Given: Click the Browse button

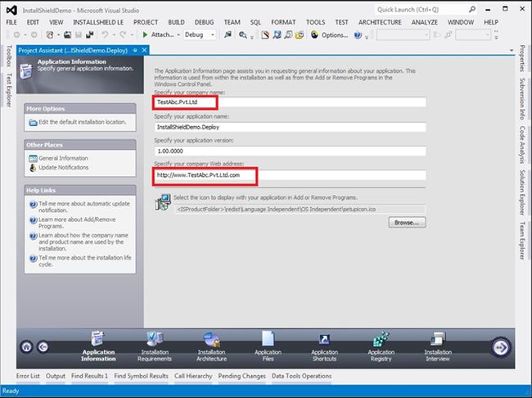Looking at the screenshot, I should coord(407,223).
